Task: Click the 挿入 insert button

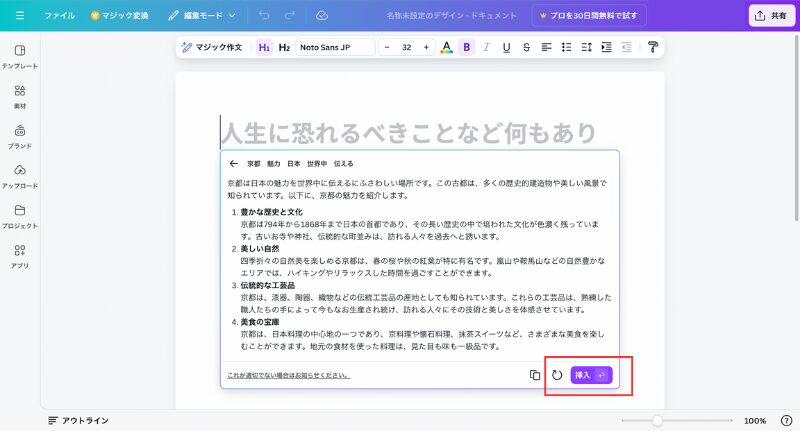Action: (x=591, y=375)
